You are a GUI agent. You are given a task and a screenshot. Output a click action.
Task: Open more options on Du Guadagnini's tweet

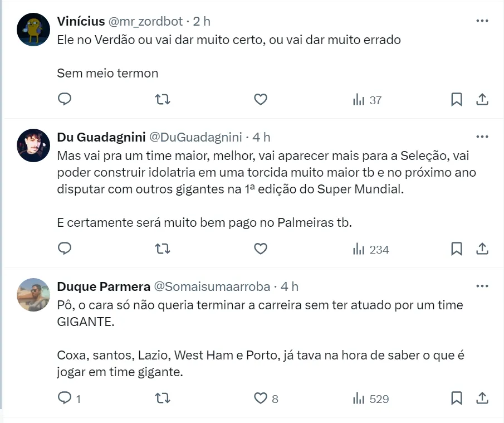(482, 137)
